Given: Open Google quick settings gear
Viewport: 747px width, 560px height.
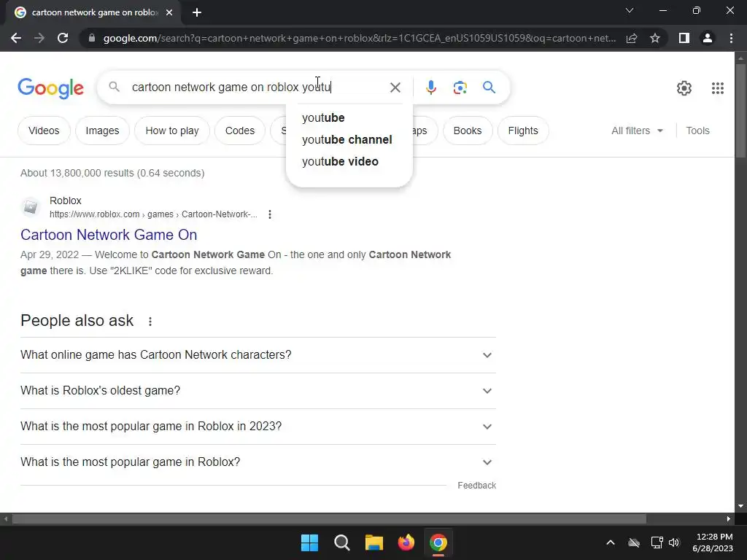Looking at the screenshot, I should click(x=684, y=88).
